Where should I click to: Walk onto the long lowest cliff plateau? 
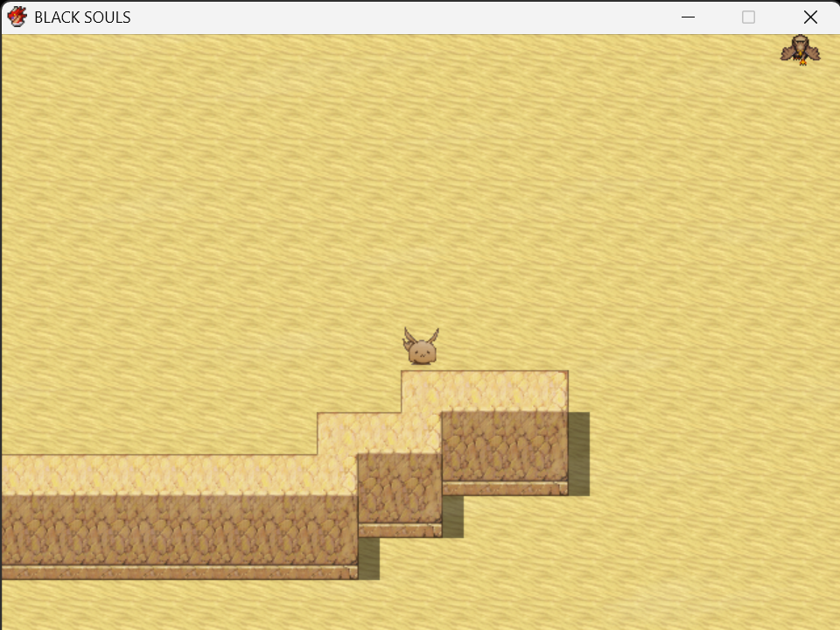(x=178, y=475)
